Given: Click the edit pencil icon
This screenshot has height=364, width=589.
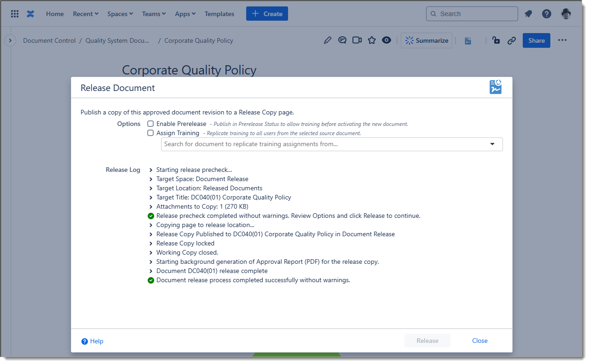Looking at the screenshot, I should (x=328, y=40).
